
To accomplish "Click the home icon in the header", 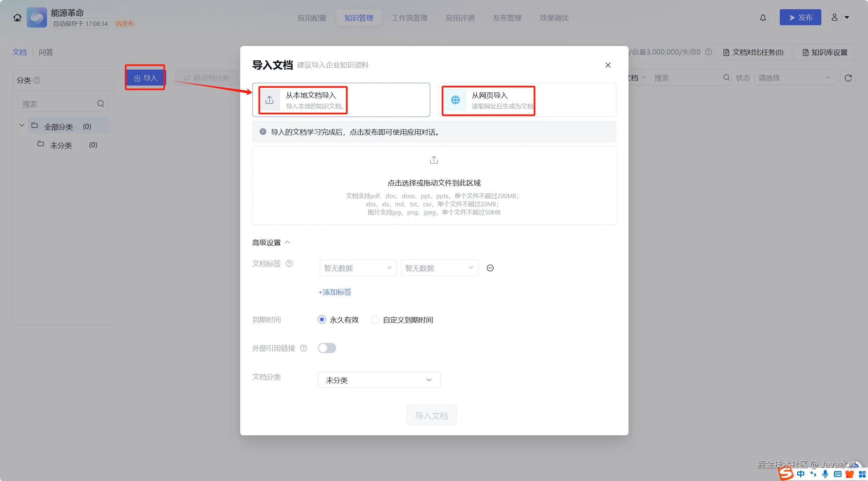I will click(17, 17).
